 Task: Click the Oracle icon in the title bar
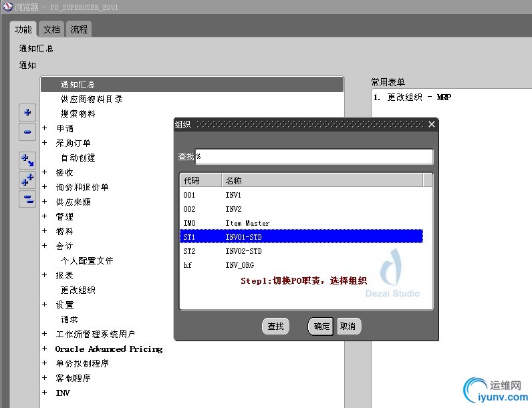tap(7, 7)
